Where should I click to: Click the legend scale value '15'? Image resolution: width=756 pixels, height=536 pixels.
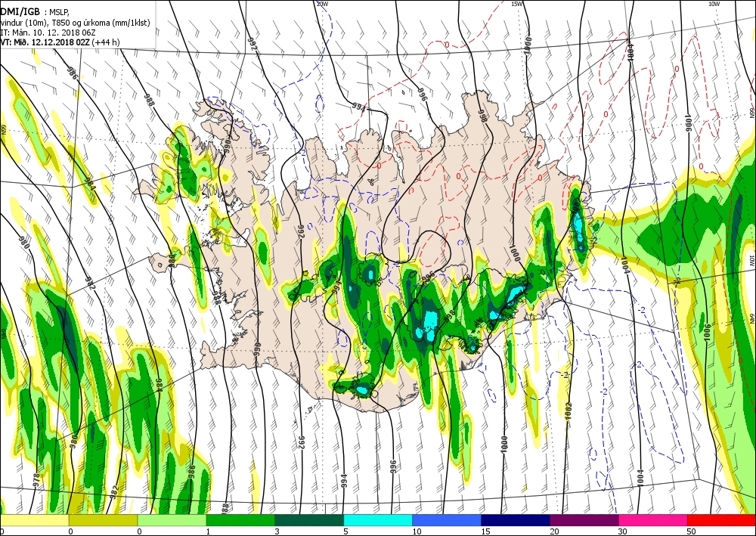[x=485, y=531]
